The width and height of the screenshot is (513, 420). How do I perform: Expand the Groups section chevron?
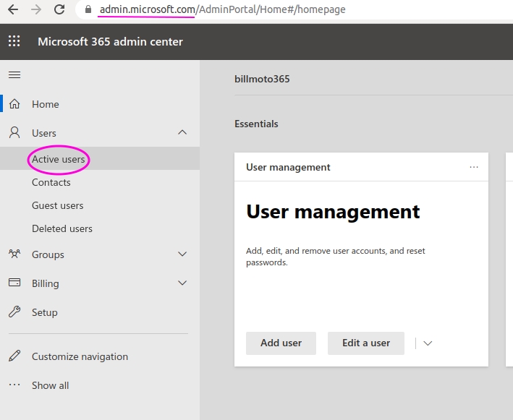182,254
